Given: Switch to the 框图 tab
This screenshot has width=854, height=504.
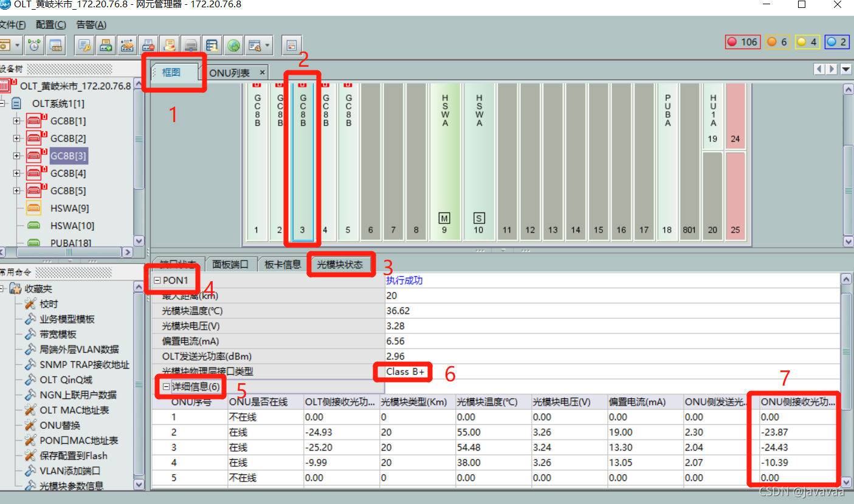Looking at the screenshot, I should point(174,72).
